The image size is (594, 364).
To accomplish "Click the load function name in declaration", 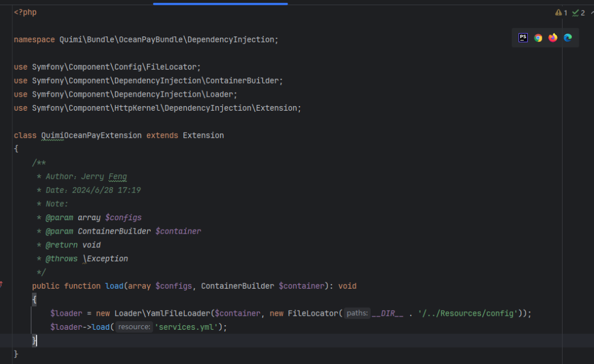I will pyautogui.click(x=114, y=286).
